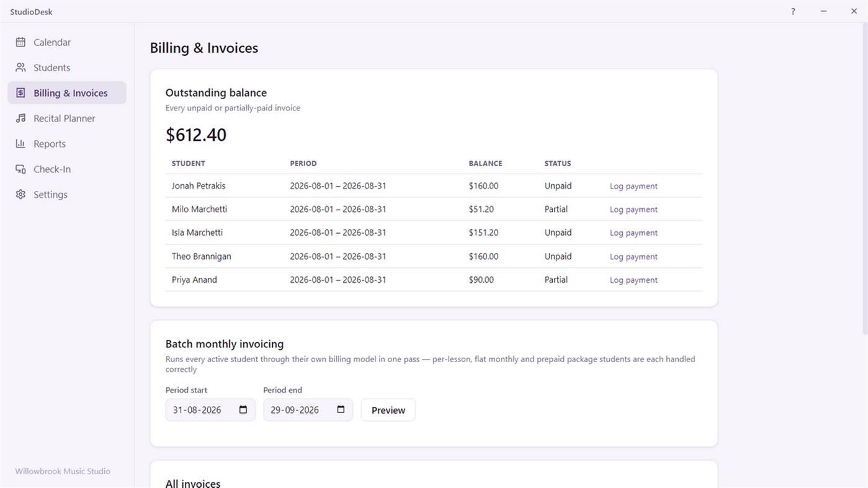
Task: Log payment for Jonah Petrakis
Action: coord(633,186)
